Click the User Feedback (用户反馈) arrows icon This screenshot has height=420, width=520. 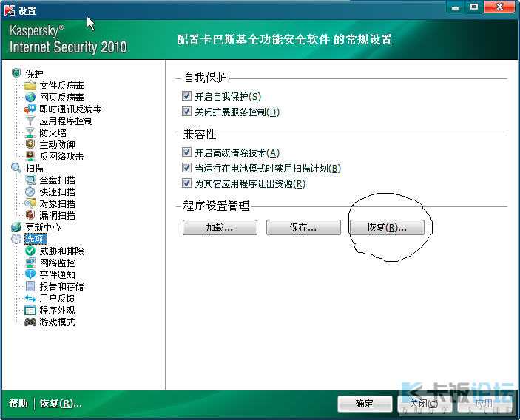tap(30, 298)
